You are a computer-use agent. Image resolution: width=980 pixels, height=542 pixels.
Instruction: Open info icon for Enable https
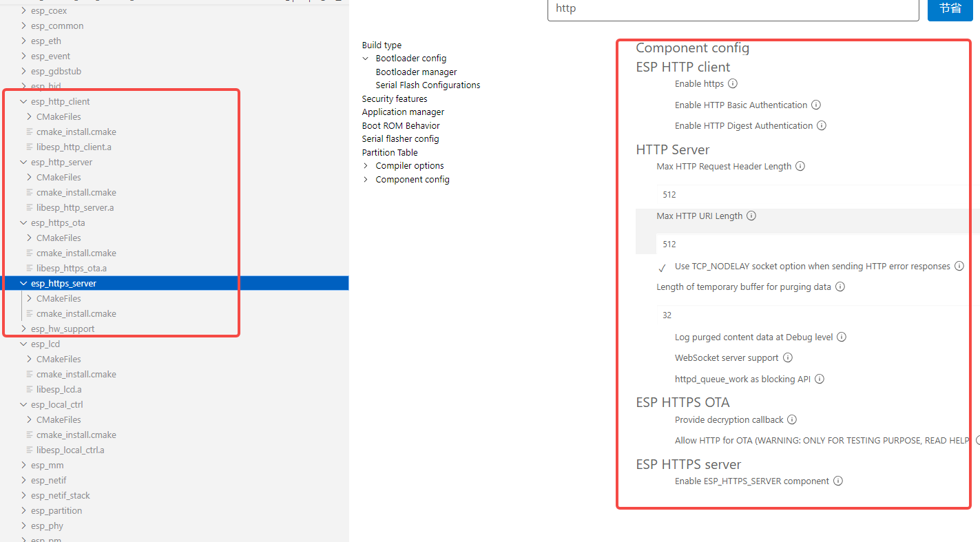[733, 83]
